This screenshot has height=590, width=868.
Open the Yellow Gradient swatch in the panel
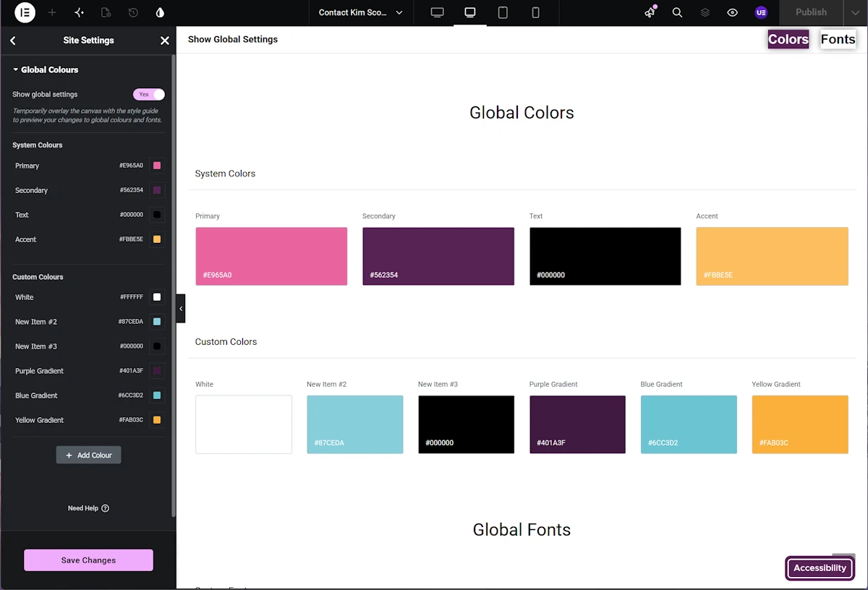click(x=157, y=420)
